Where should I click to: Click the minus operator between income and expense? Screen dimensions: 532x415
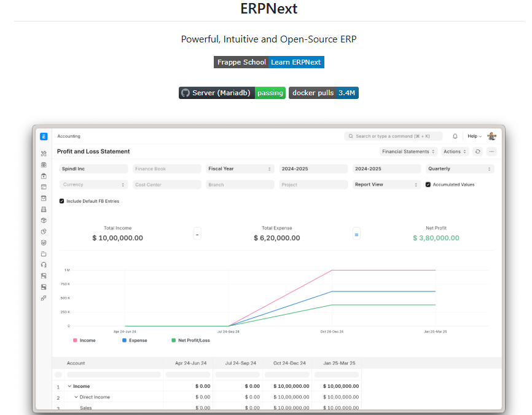[x=197, y=234]
